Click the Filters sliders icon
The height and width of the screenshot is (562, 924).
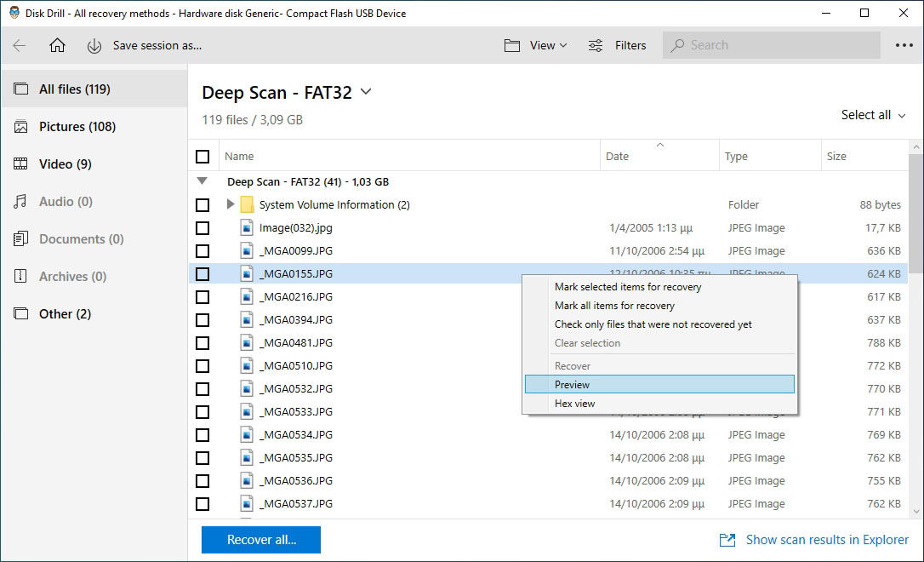[x=596, y=45]
